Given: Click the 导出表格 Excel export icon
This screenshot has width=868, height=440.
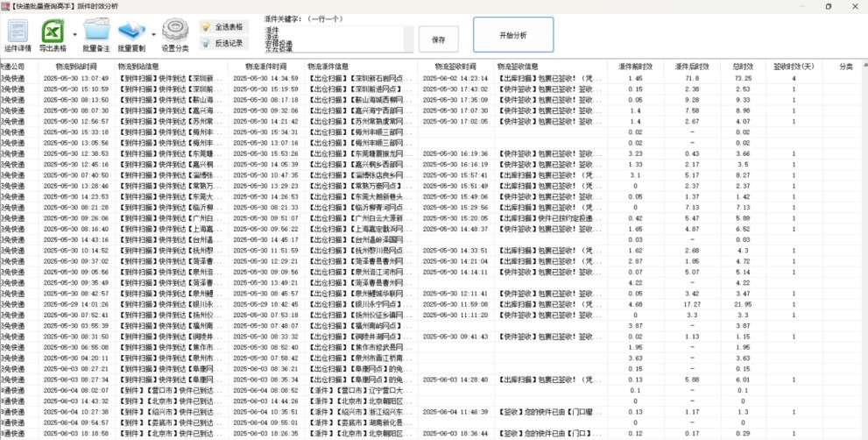Looking at the screenshot, I should point(53,32).
